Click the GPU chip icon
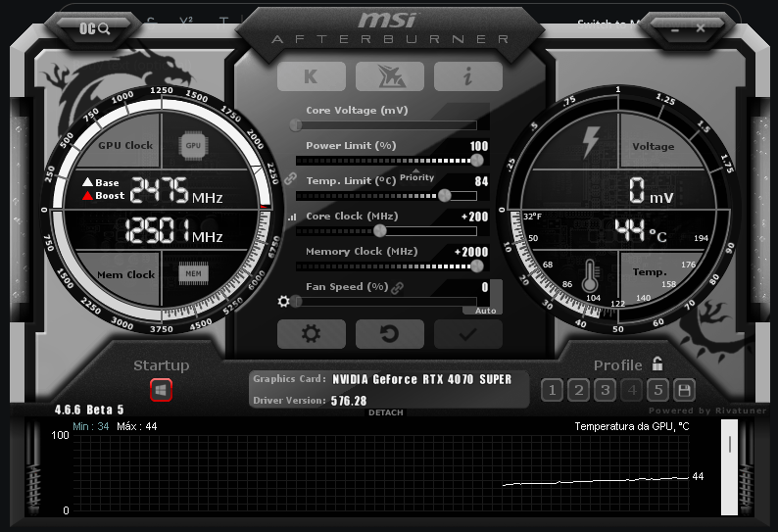The height and width of the screenshot is (532, 778). click(x=193, y=145)
